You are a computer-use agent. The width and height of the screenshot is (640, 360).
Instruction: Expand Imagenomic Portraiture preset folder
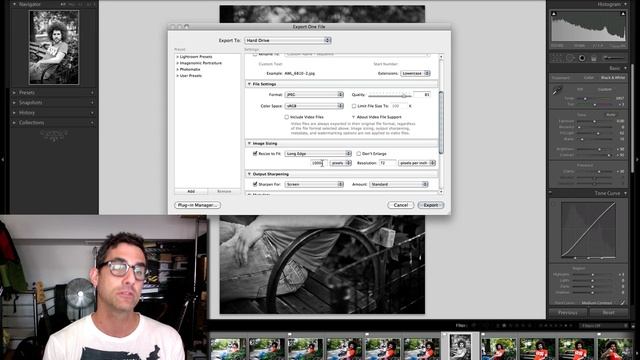tap(178, 63)
